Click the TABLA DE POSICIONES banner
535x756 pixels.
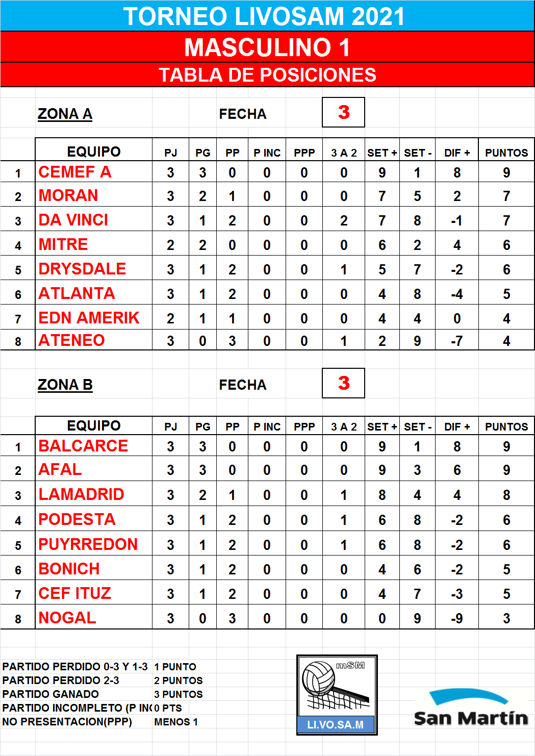coord(267,75)
